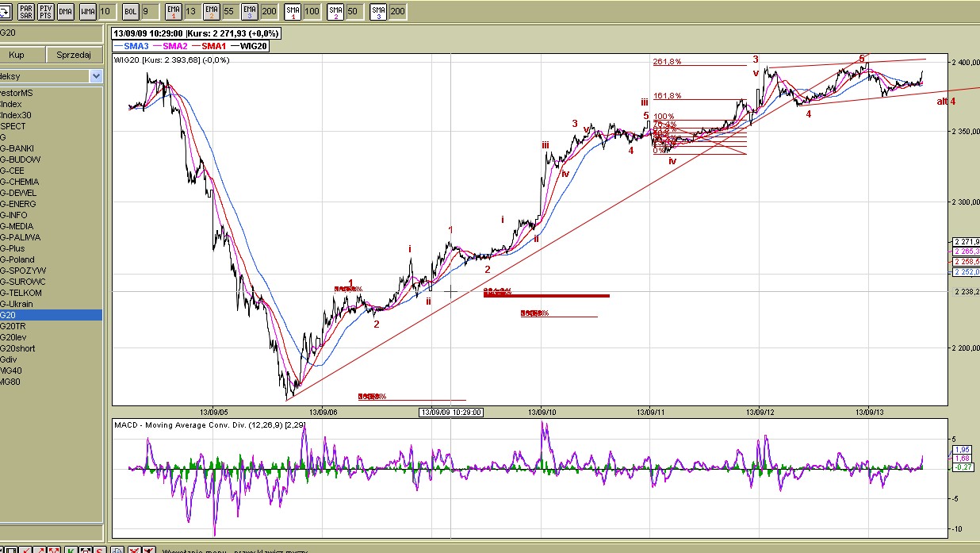Select the WIG-SUROWC index row
Viewport: 980px width, 553px height.
coord(51,282)
